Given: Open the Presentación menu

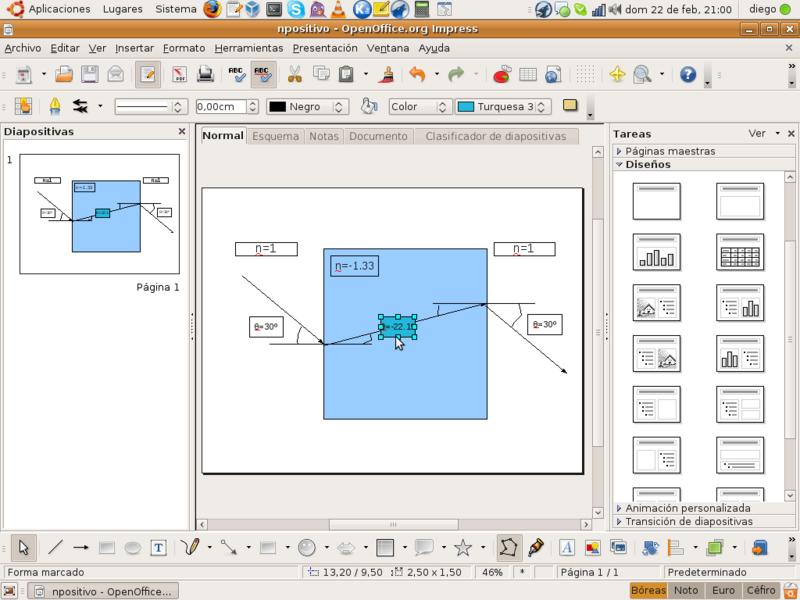Looking at the screenshot, I should tap(325, 48).
